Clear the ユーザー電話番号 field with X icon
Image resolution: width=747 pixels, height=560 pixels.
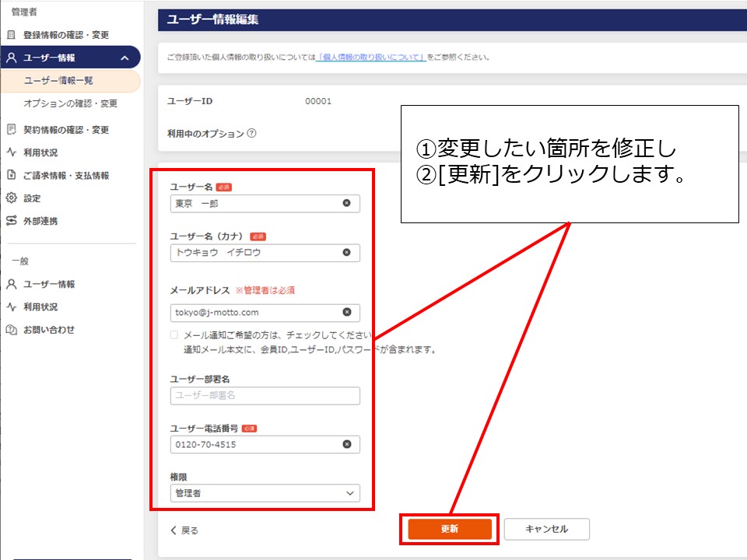click(346, 445)
